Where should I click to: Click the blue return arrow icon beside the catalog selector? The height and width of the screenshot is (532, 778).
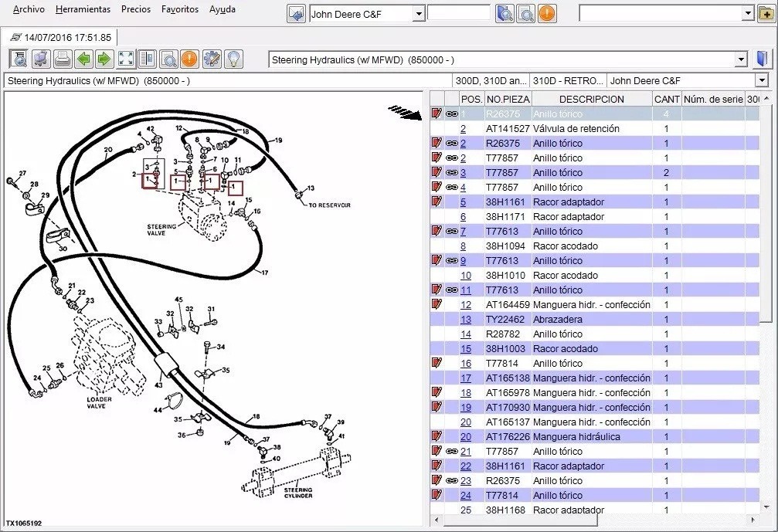click(296, 14)
